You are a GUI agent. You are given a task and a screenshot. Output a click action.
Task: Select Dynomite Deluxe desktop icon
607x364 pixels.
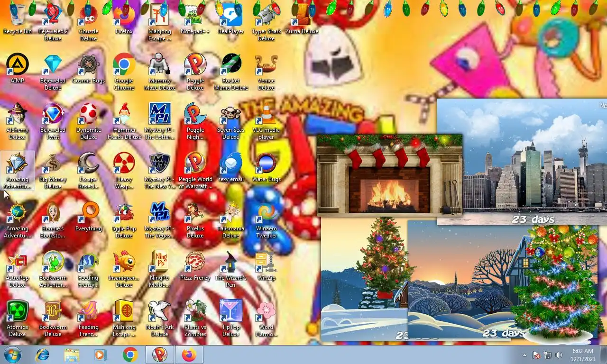coord(89,121)
